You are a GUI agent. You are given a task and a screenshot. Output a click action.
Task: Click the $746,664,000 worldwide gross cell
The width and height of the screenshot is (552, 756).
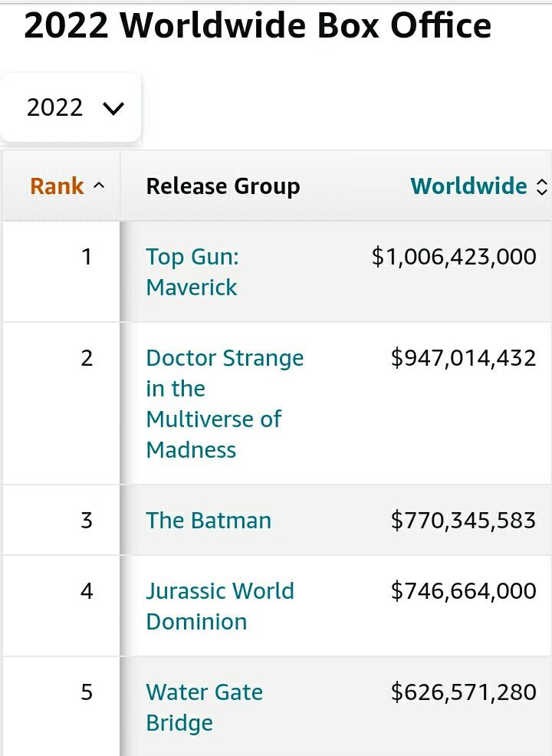coord(463,591)
